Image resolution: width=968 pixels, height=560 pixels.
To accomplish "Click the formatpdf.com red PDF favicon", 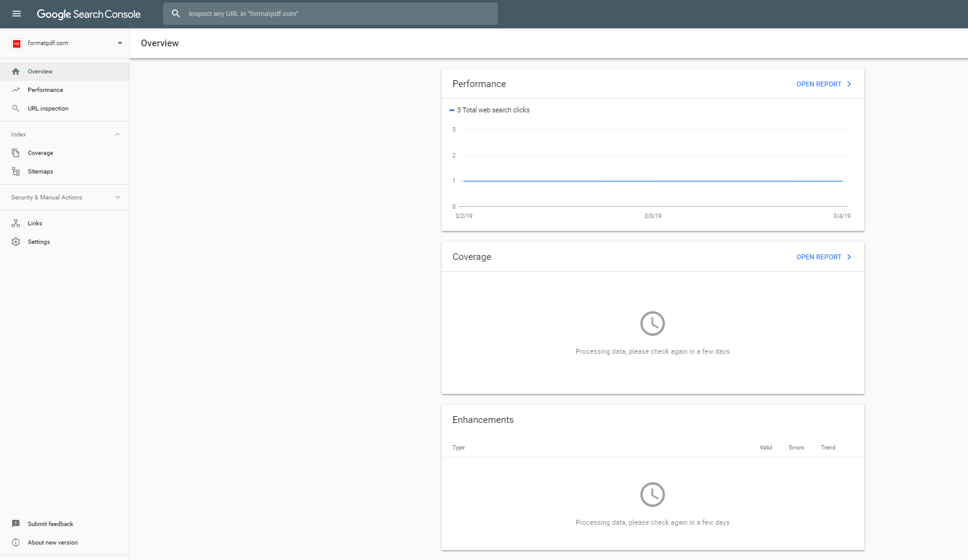I will [17, 43].
